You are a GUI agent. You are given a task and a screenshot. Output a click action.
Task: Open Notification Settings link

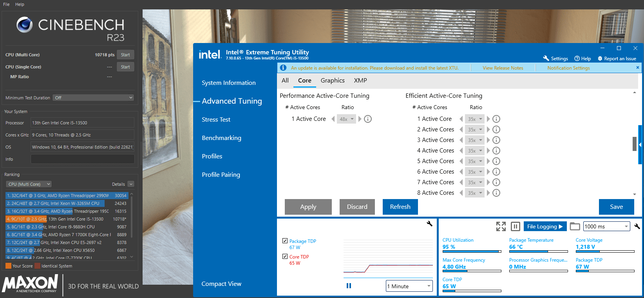tap(568, 68)
